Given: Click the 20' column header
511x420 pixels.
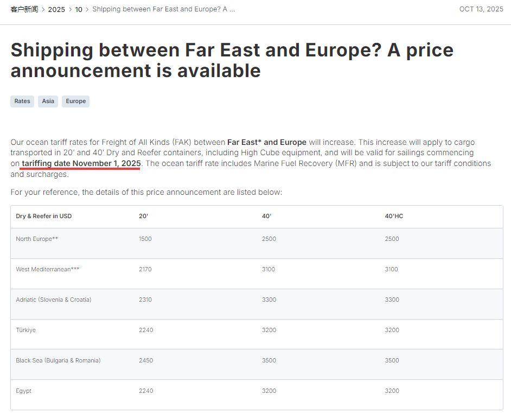Looking at the screenshot, I should [x=143, y=216].
